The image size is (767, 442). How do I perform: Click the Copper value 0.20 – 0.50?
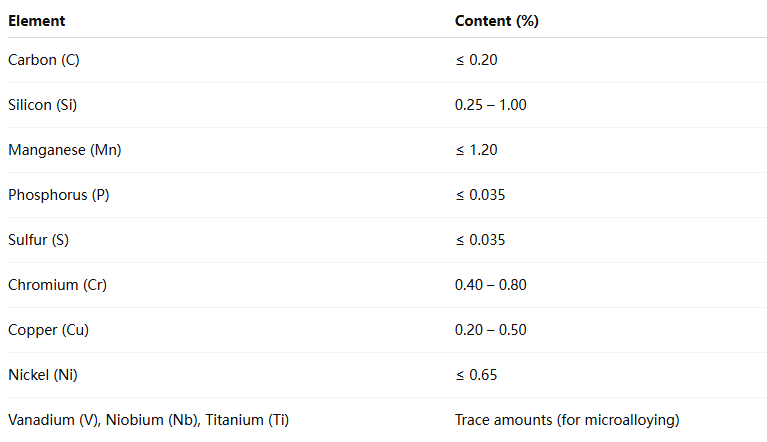(490, 330)
